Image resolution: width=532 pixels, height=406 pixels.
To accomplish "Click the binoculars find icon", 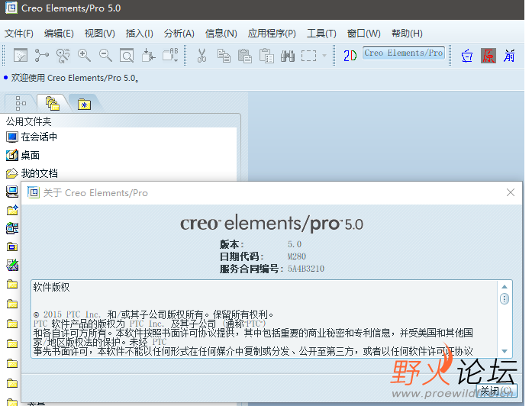I will 288,56.
